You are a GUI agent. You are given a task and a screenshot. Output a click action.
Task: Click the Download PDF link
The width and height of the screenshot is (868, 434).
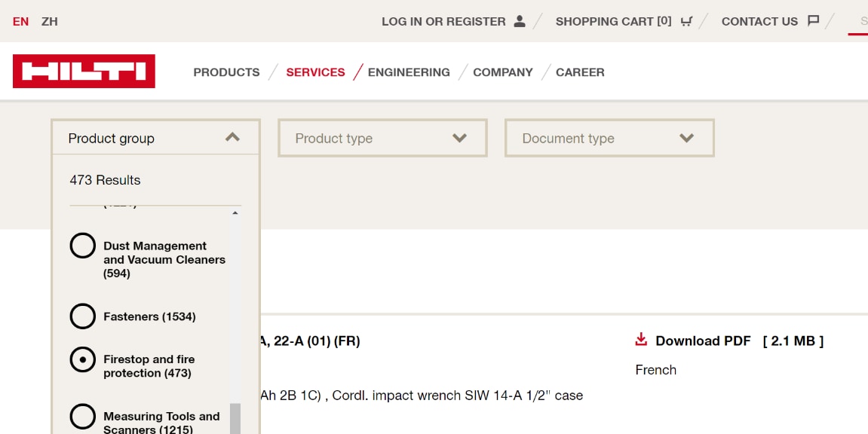coord(703,341)
